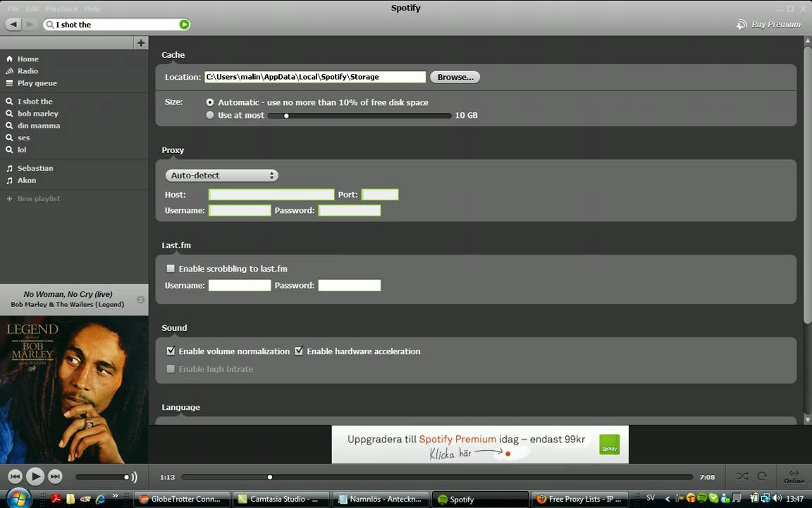Create a New playlist
812x508 pixels.
pos(38,198)
